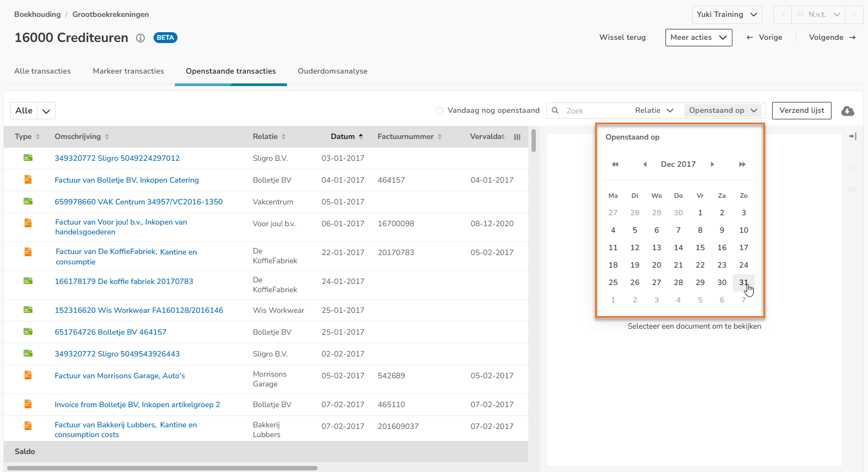Open the column settings icon in table header
This screenshot has height=472, width=868.
click(517, 137)
